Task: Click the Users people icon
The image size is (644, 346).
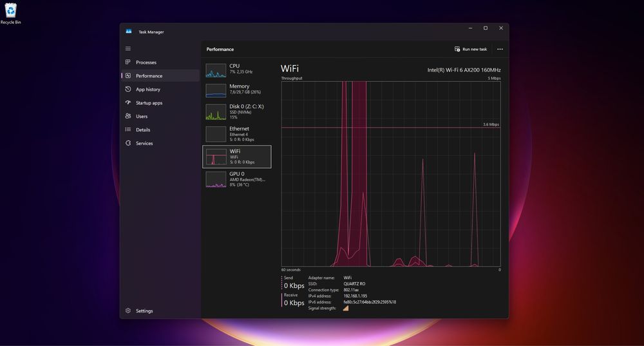Action: 128,116
